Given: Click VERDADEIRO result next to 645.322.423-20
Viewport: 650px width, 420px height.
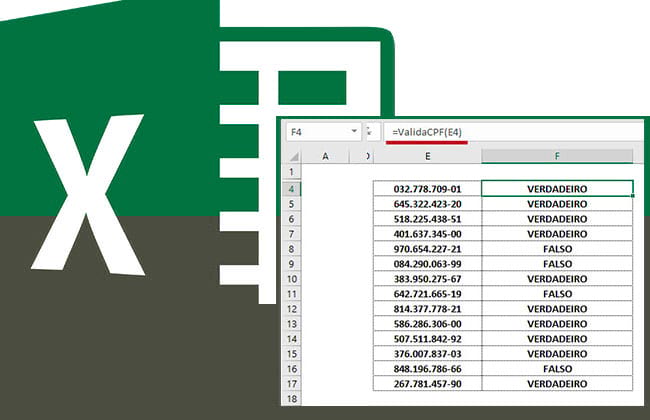Looking at the screenshot, I should 557,204.
